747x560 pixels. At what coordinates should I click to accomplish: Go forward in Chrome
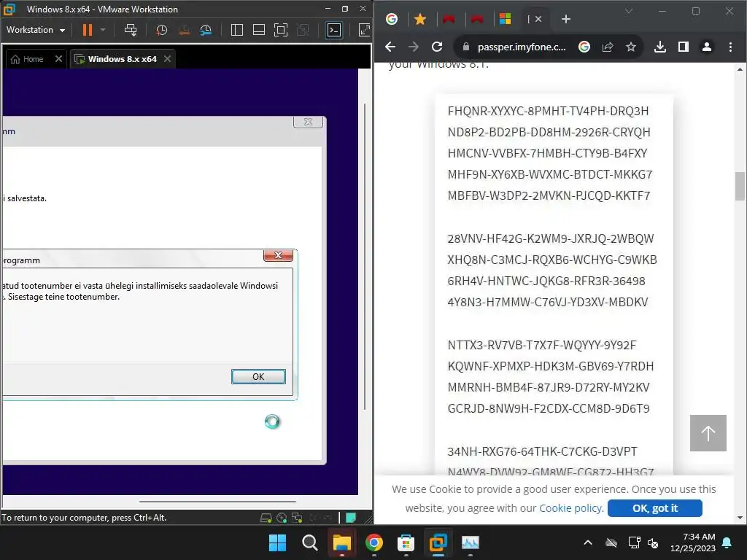414,47
